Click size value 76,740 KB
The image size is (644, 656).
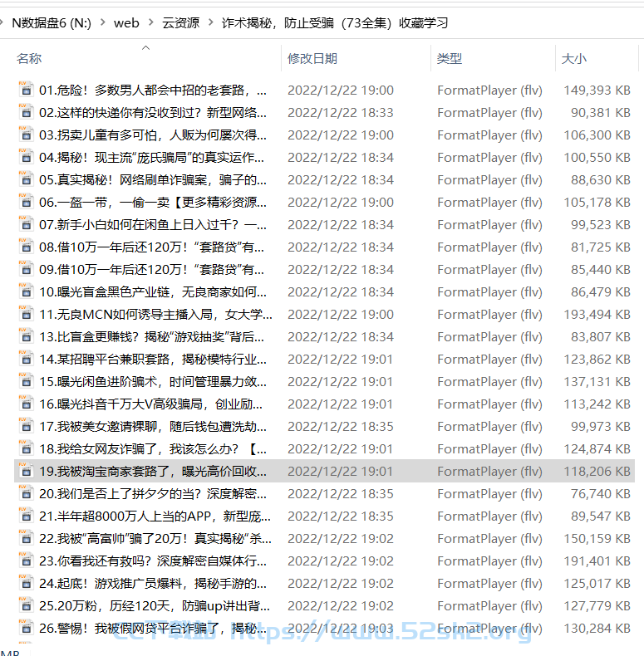[x=601, y=494]
